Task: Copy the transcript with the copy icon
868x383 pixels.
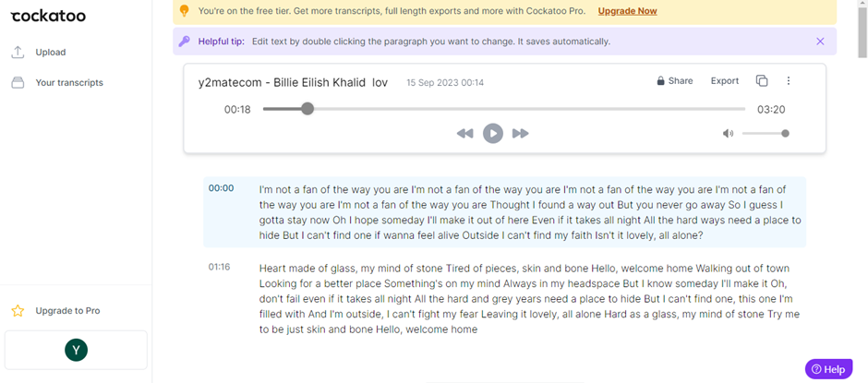Action: point(762,81)
